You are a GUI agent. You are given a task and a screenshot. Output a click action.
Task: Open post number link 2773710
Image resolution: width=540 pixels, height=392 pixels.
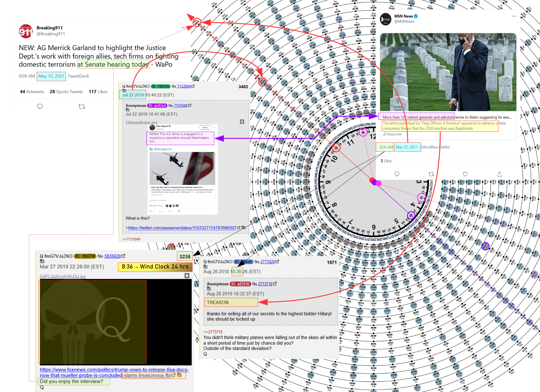(265, 284)
